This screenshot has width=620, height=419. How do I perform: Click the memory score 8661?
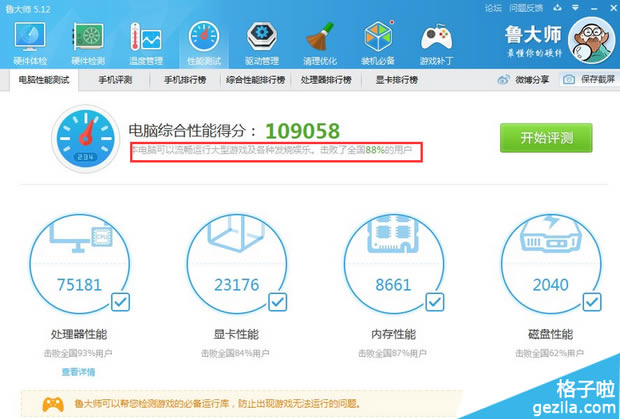click(x=393, y=285)
